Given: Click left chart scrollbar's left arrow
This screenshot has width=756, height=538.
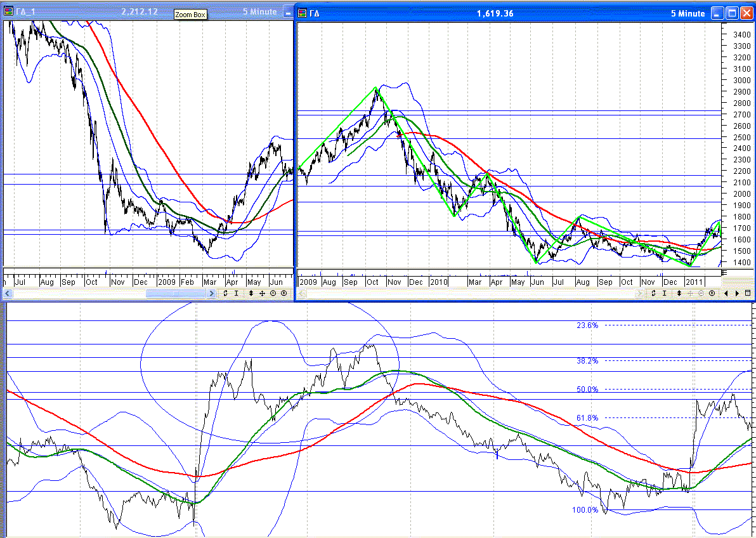Looking at the screenshot, I should pyautogui.click(x=8, y=294).
